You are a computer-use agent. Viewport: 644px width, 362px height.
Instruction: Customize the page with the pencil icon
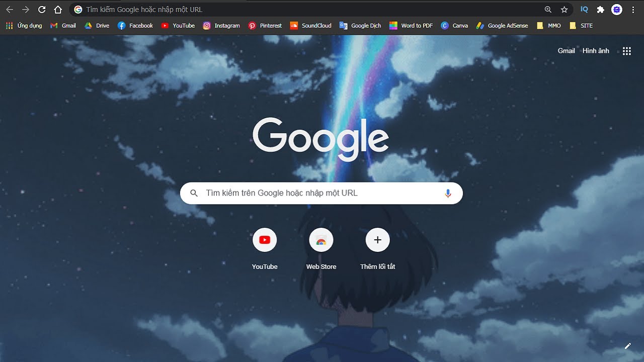pos(627,346)
